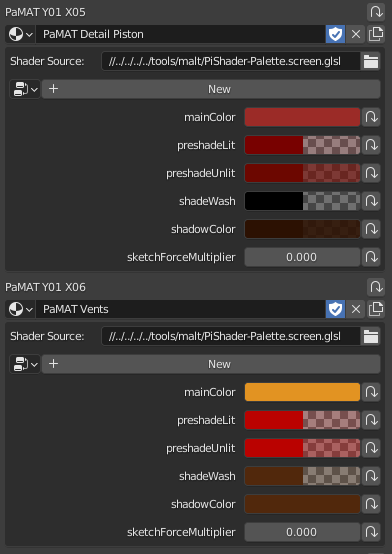Open node tree dropdown under Detail Piston

click(x=25, y=89)
